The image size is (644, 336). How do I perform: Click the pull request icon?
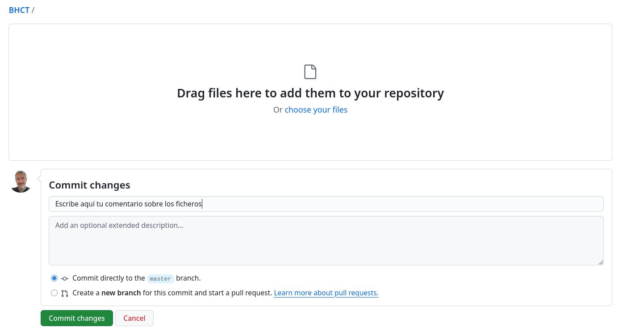65,294
